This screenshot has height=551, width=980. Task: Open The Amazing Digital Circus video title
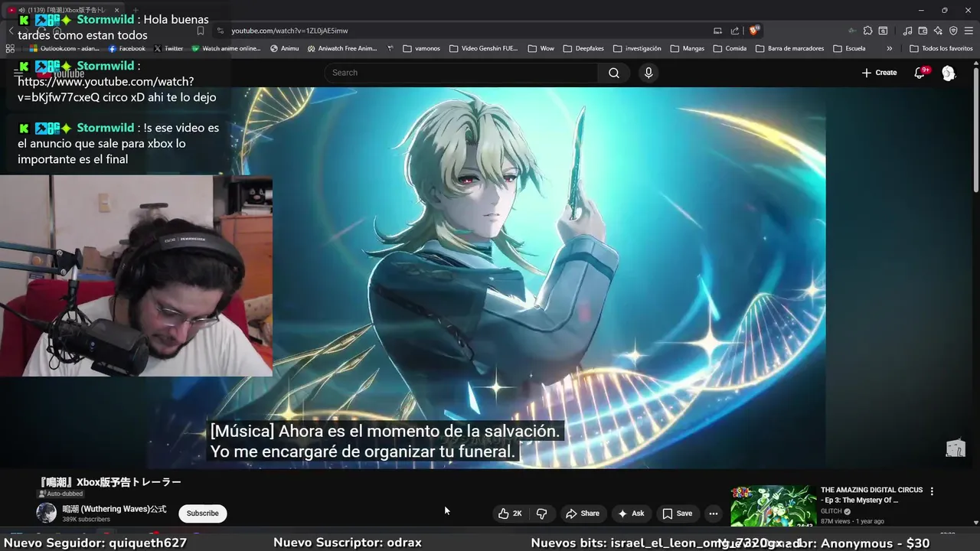[871, 495]
